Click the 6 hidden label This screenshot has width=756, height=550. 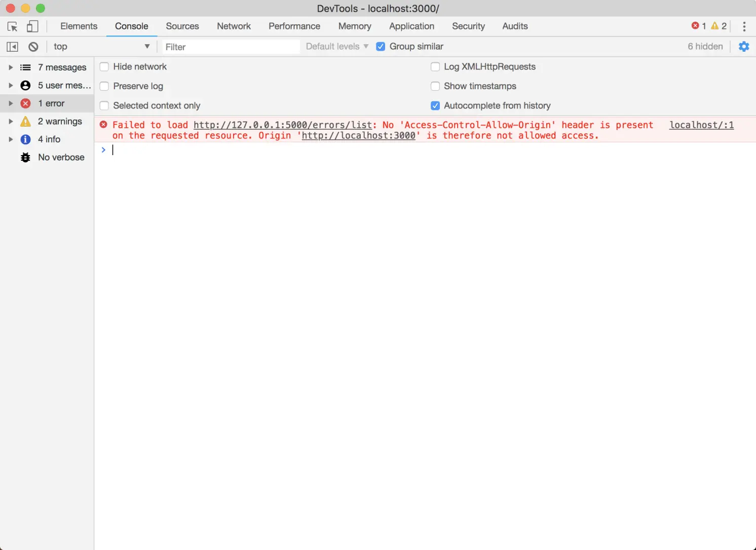(705, 47)
